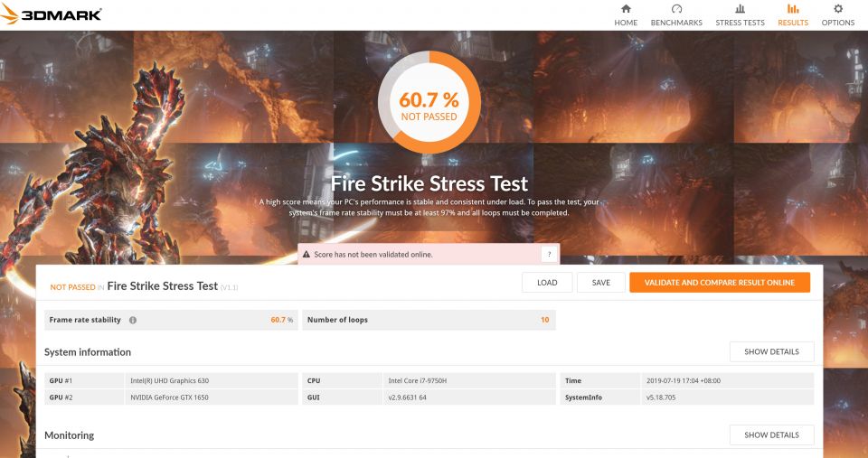868x458 pixels.
Task: Click the System information heading
Action: pos(88,351)
